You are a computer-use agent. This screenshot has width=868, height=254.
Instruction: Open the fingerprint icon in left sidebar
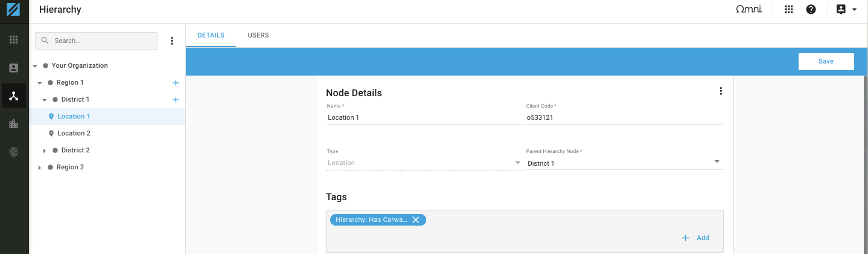click(x=14, y=152)
